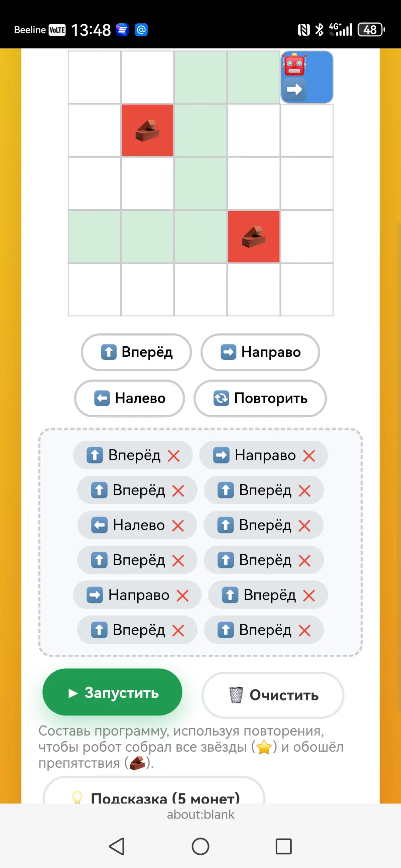This screenshot has width=401, height=868.
Task: Clear the program with Очистить
Action: [x=273, y=695]
